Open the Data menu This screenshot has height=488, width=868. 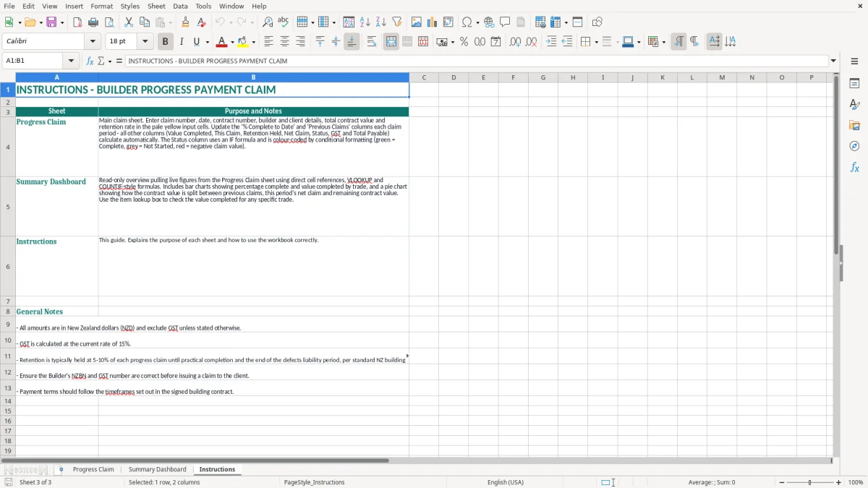tap(180, 6)
